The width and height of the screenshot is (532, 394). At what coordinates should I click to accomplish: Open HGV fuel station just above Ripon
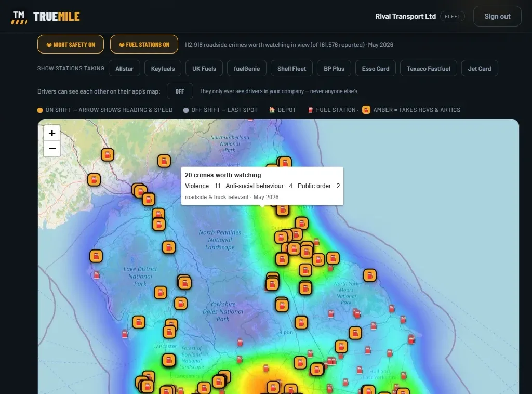(301, 322)
